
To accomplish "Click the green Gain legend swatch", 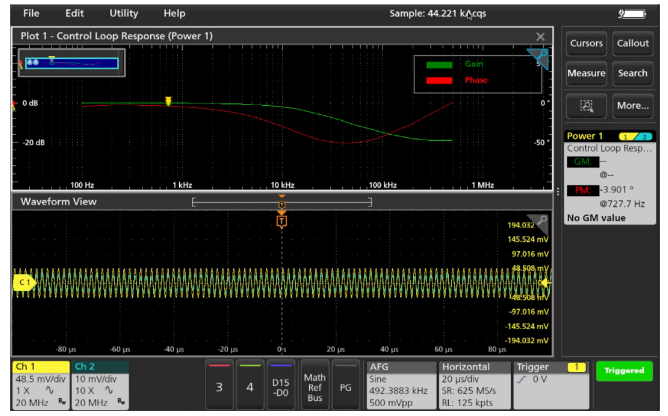I will (439, 65).
